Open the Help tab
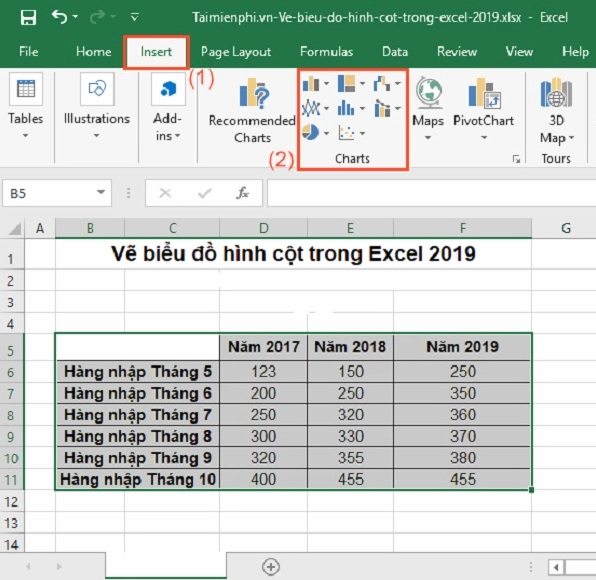 (x=575, y=51)
